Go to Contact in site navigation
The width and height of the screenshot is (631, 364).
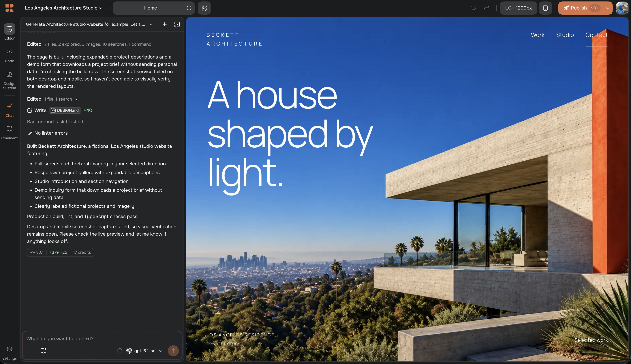pyautogui.click(x=596, y=35)
